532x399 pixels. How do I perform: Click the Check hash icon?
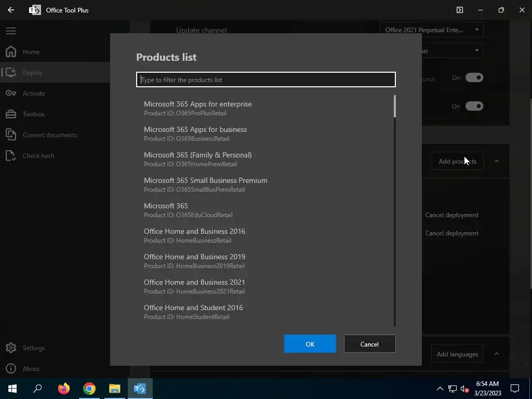coord(11,155)
